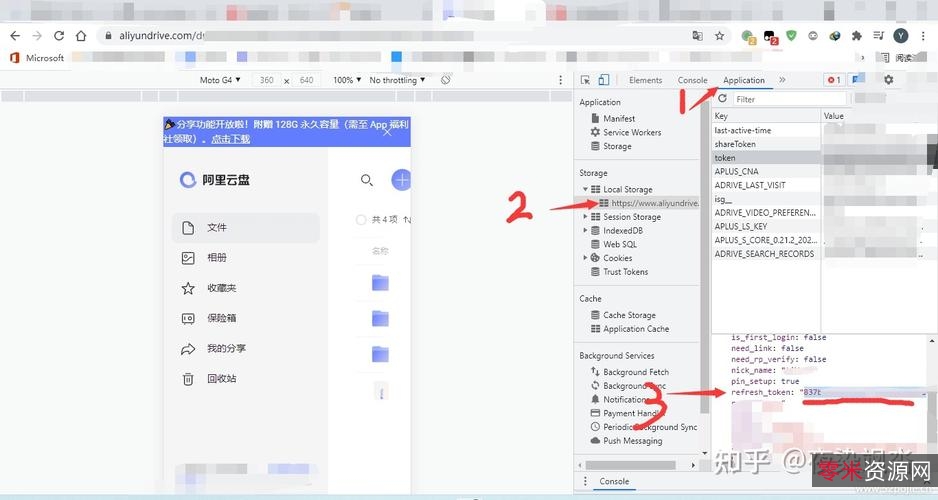Open the 回收站 recycle bin

tap(246, 379)
